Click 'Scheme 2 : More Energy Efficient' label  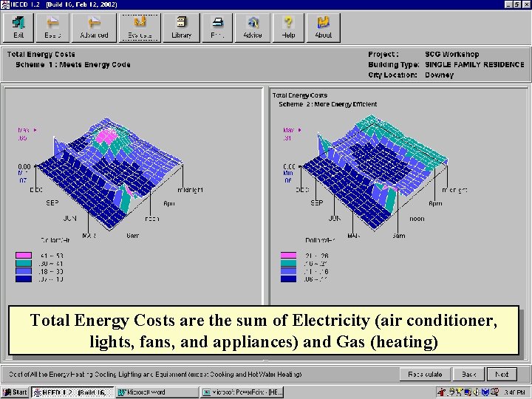click(x=328, y=104)
